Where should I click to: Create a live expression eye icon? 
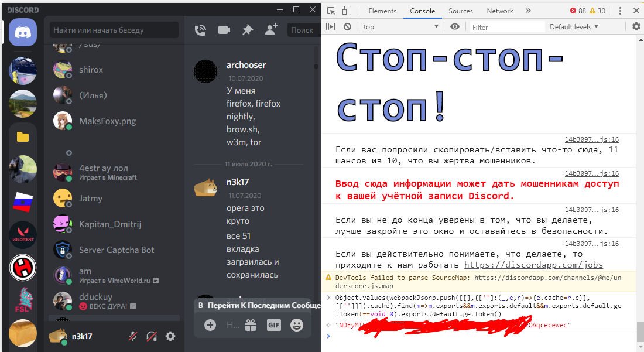click(x=455, y=27)
